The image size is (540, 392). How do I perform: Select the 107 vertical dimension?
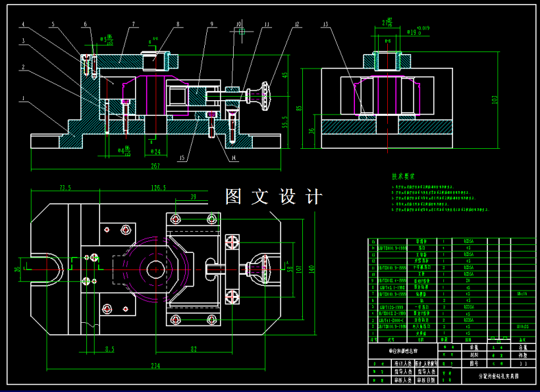[298, 269]
